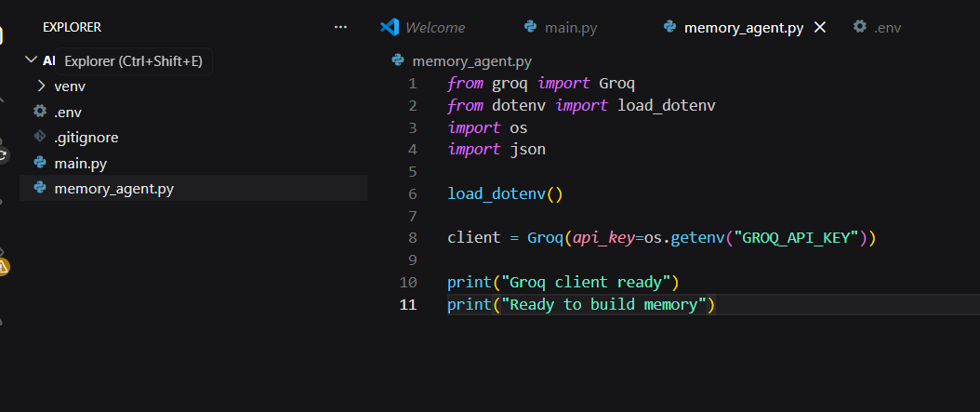Image resolution: width=980 pixels, height=412 pixels.
Task: Click load_dotenv in the dotenv import line
Action: tap(667, 106)
